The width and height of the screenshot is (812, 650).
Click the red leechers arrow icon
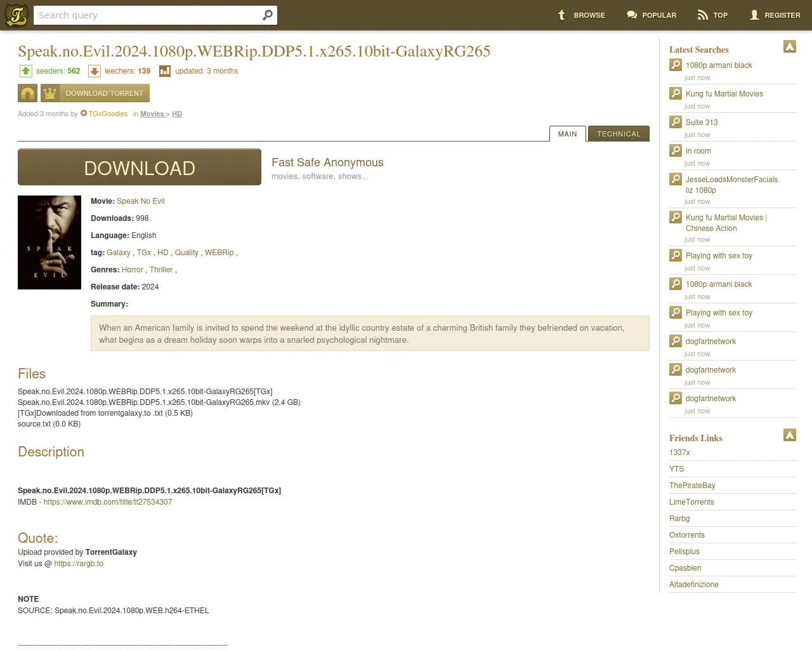pyautogui.click(x=95, y=71)
